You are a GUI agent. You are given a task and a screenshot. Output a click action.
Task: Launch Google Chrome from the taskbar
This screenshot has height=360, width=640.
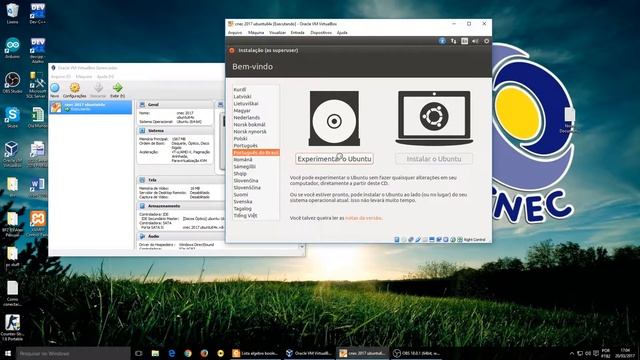188,353
